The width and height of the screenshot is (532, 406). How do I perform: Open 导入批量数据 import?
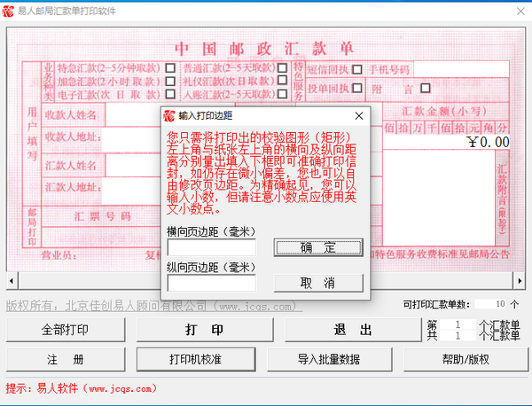point(329,360)
